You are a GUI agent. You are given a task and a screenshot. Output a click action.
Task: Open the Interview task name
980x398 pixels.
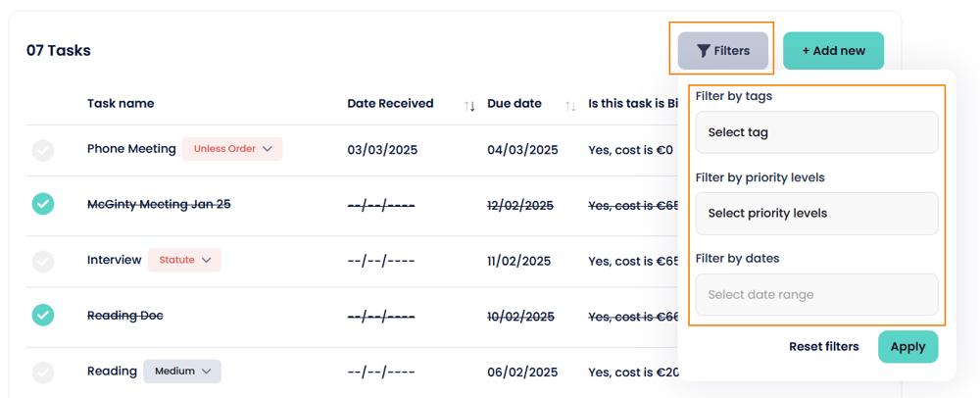pos(114,260)
